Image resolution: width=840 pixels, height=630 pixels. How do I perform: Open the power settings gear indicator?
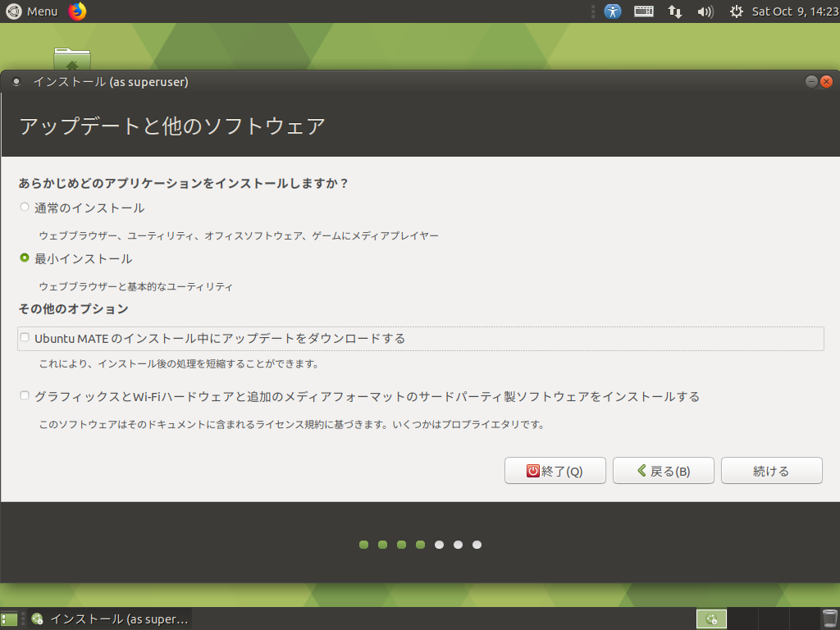(x=737, y=11)
